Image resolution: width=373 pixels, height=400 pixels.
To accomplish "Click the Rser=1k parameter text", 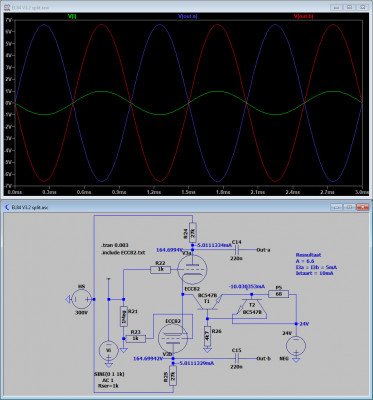I will pyautogui.click(x=109, y=386).
